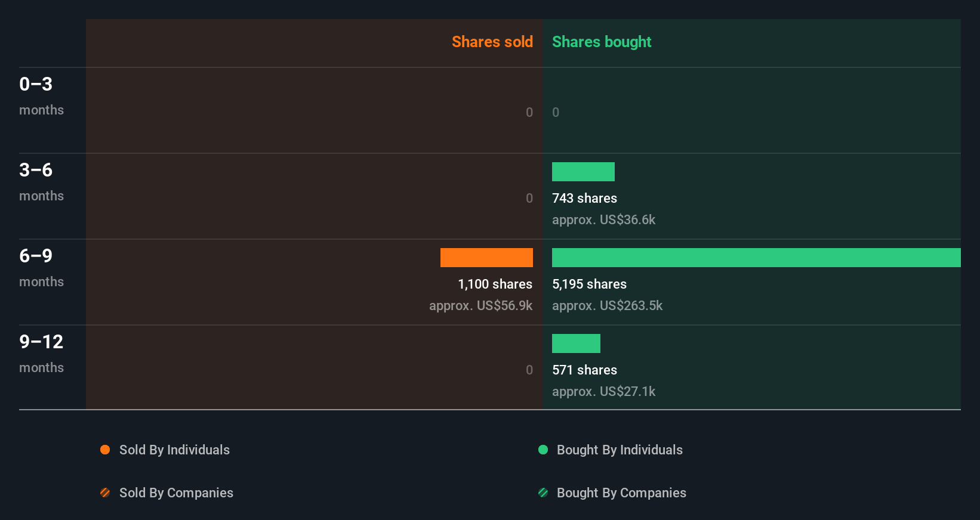Select the 6–9 months row label
Viewport: 980px width, 520px height.
[x=41, y=267]
